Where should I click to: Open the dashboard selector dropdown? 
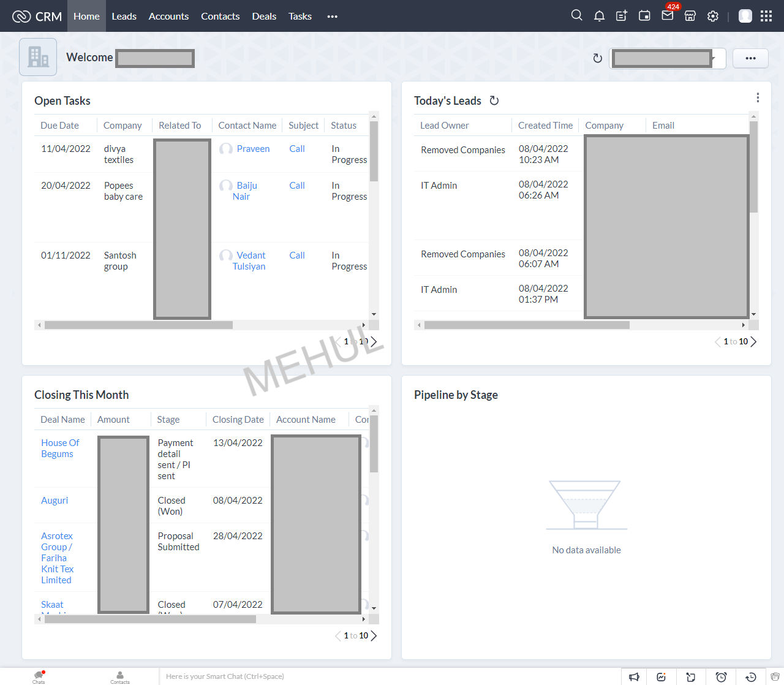pyautogui.click(x=668, y=58)
